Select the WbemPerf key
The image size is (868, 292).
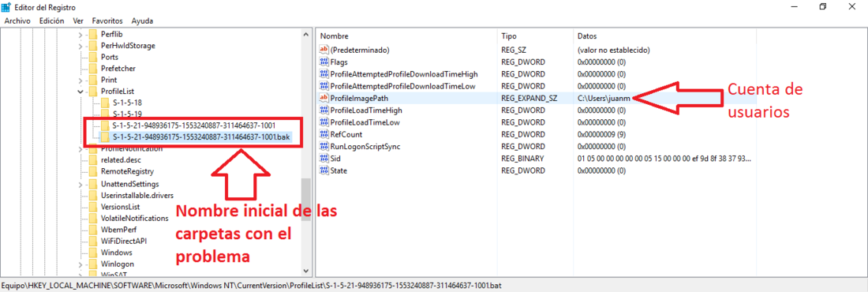118,230
